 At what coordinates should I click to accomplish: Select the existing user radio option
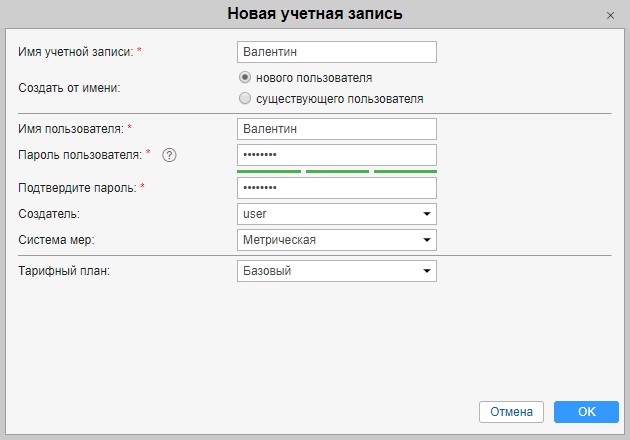245,99
